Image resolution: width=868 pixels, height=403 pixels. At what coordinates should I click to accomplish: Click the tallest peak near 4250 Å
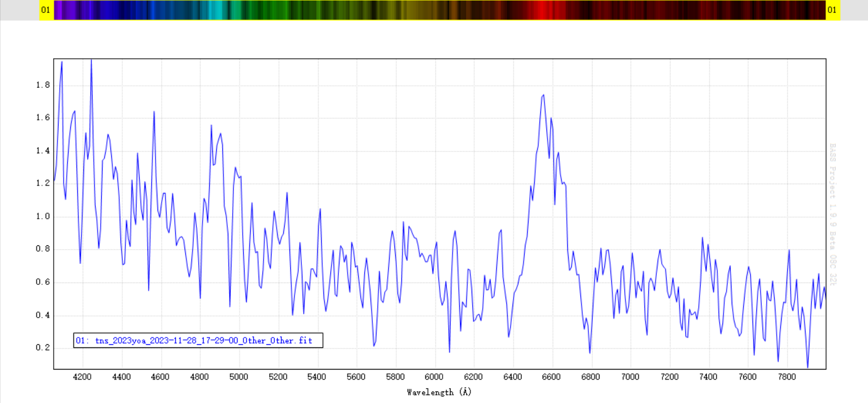click(91, 61)
